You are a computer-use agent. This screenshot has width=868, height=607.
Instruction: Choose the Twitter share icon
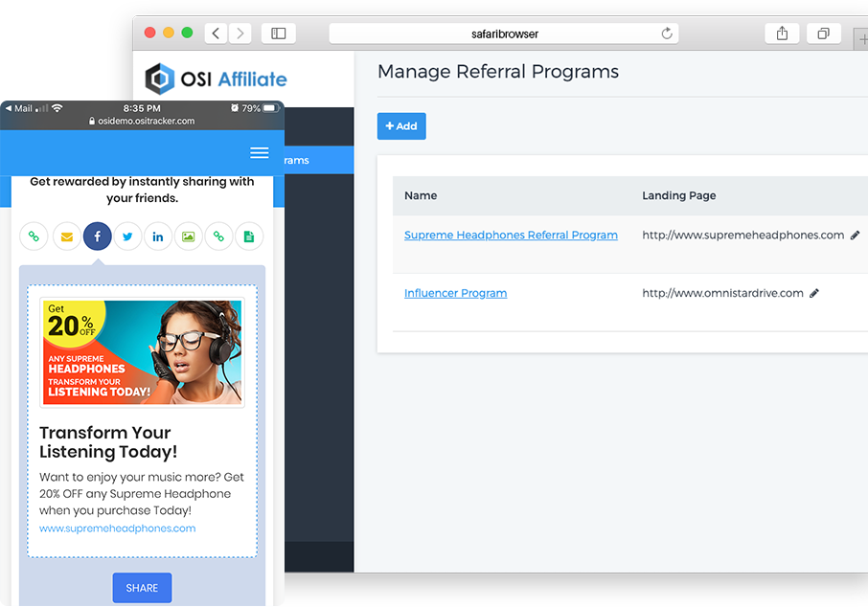pos(127,236)
